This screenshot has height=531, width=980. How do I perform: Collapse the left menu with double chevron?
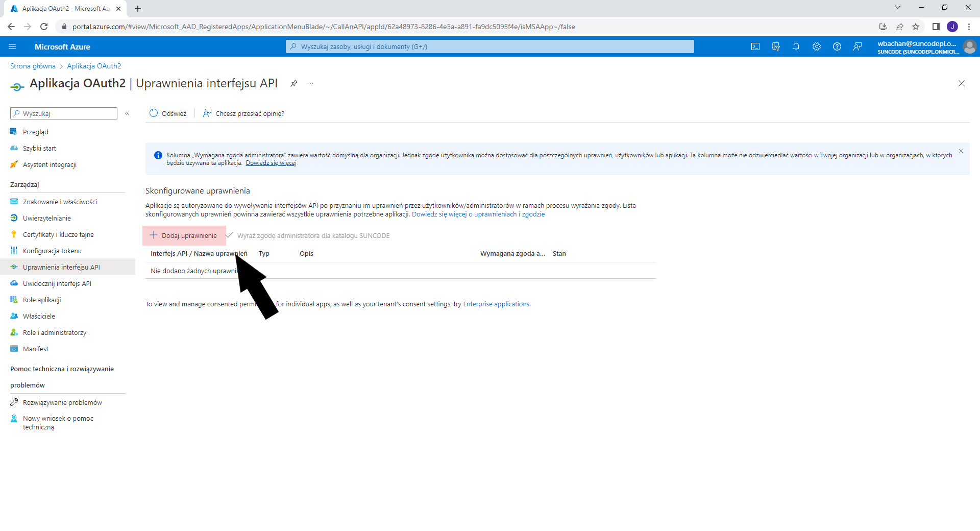pyautogui.click(x=127, y=113)
